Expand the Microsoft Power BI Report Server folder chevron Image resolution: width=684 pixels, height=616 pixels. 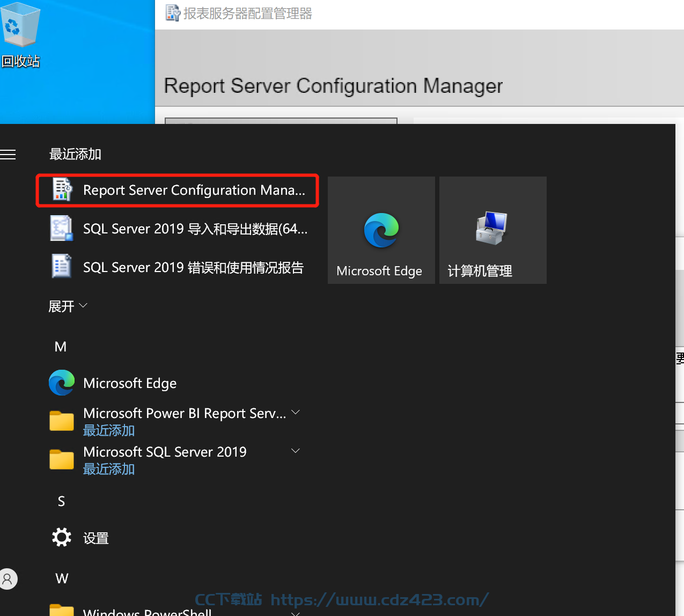point(296,412)
